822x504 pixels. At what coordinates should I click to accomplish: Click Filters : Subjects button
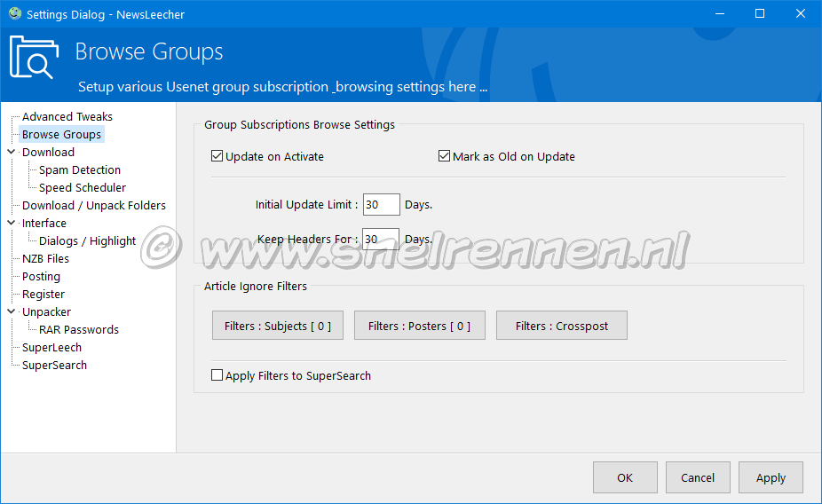(278, 326)
